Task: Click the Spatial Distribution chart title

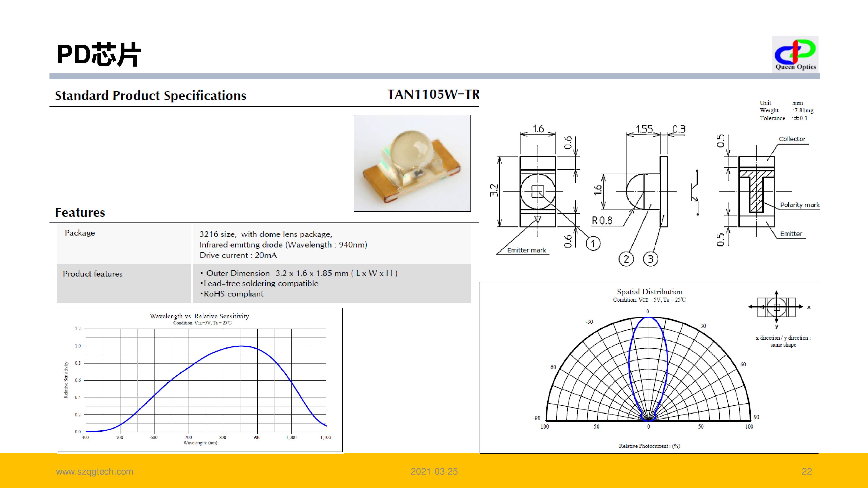Action: pyautogui.click(x=649, y=292)
